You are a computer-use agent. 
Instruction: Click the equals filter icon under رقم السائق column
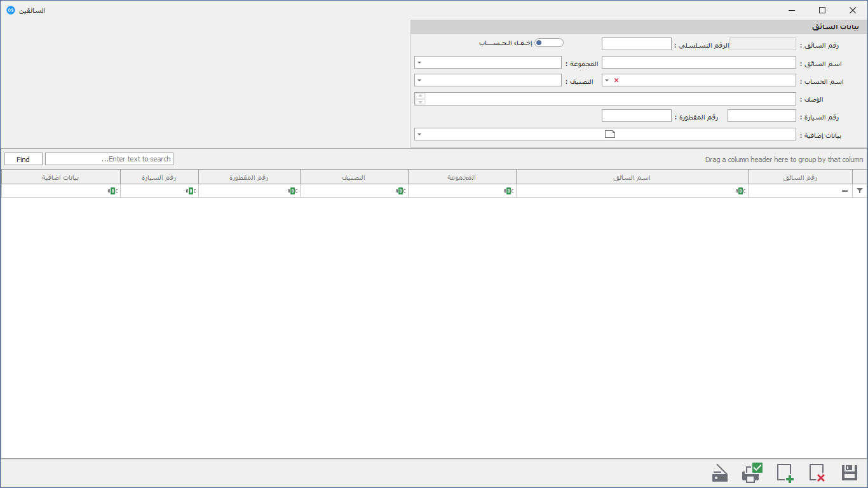click(844, 191)
